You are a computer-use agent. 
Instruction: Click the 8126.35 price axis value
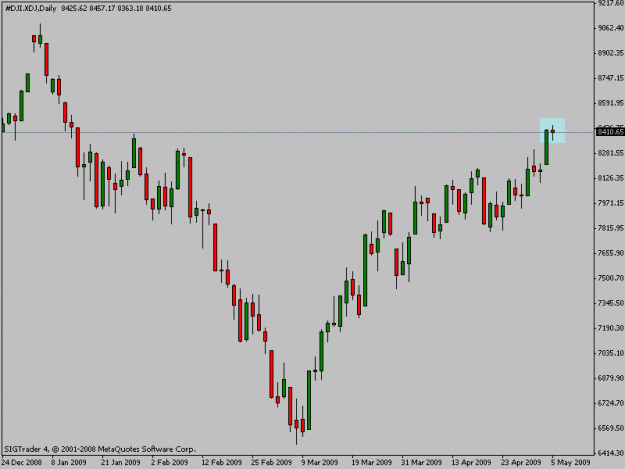click(611, 178)
